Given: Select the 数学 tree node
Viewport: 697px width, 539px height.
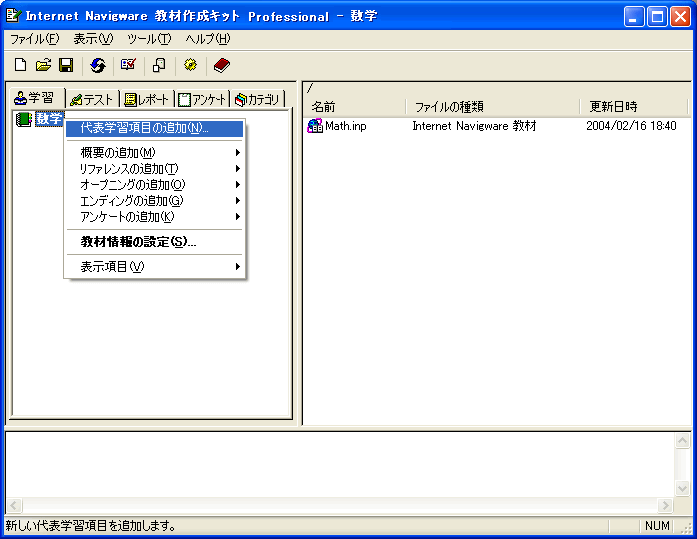Looking at the screenshot, I should tap(49, 119).
